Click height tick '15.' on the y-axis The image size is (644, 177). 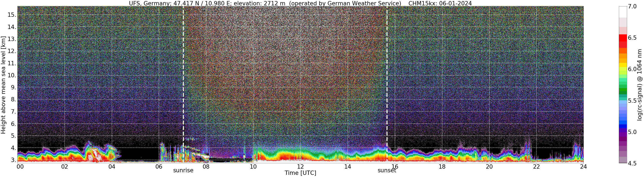point(12,15)
